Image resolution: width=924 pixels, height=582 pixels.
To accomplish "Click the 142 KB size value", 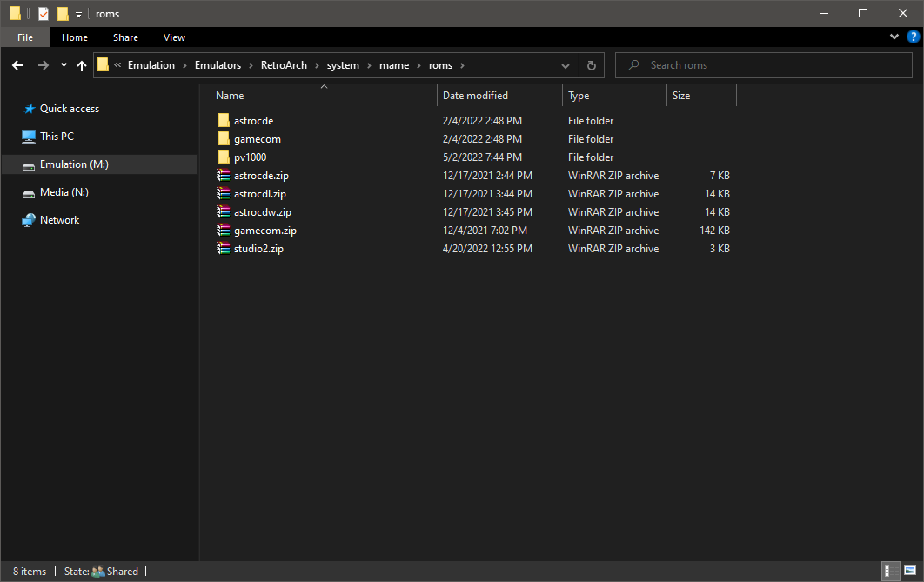I will tap(715, 231).
